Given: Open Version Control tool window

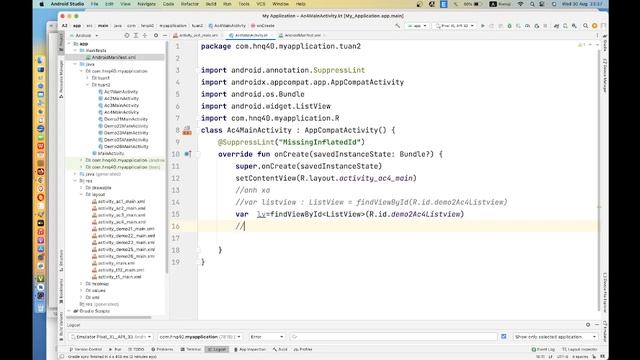Looking at the screenshot, I should coord(86,349).
